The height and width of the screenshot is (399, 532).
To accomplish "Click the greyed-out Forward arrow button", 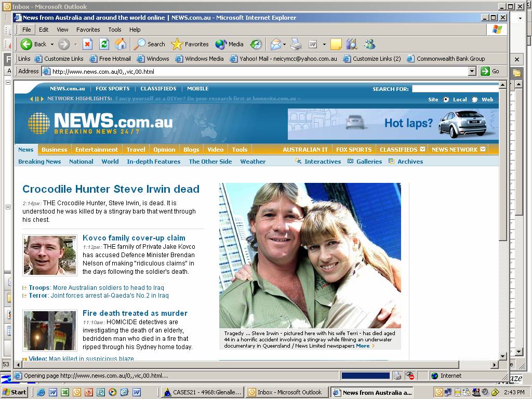I will (x=63, y=44).
